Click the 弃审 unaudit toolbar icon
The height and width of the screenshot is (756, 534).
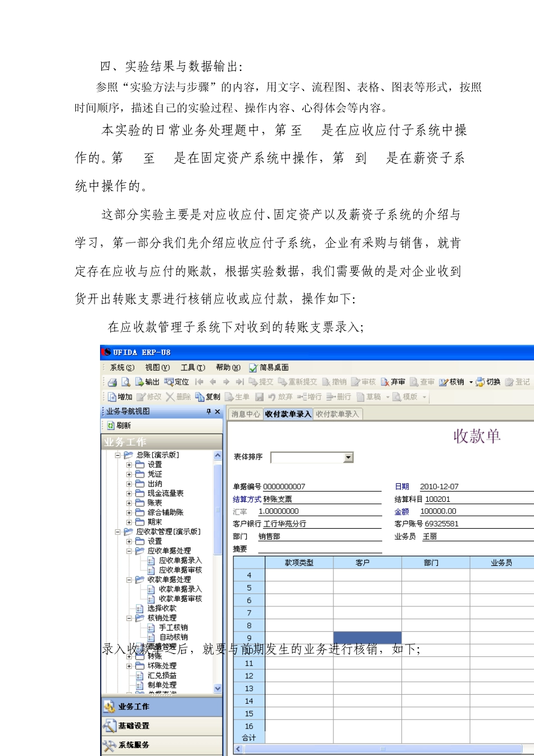click(x=393, y=382)
